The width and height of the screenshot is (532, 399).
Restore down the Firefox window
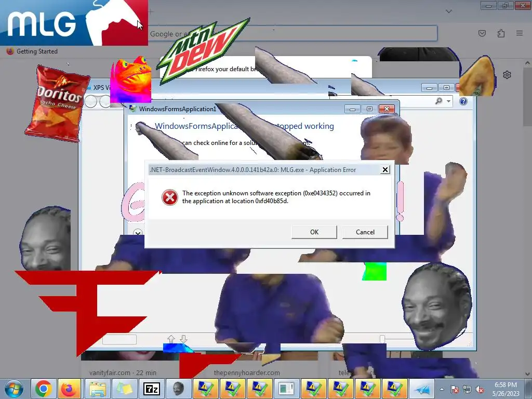click(x=506, y=5)
